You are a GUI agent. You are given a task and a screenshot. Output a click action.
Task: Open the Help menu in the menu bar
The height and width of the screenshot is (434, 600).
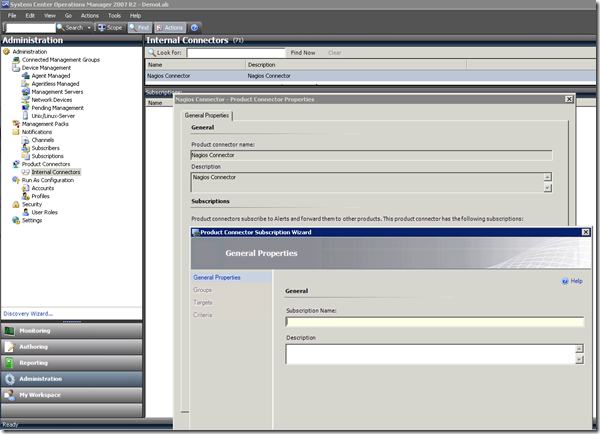135,16
